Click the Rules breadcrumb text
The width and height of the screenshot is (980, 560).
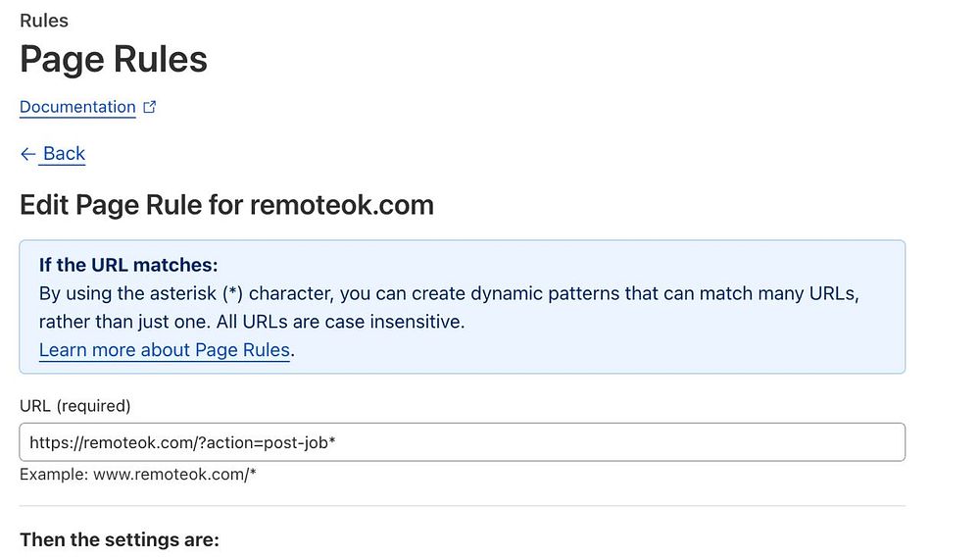pyautogui.click(x=44, y=20)
